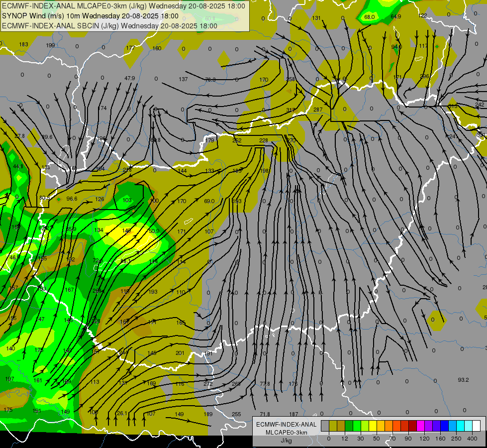Click the map value '26.1'
The height and width of the screenshot is (448, 487).
(x=122, y=413)
